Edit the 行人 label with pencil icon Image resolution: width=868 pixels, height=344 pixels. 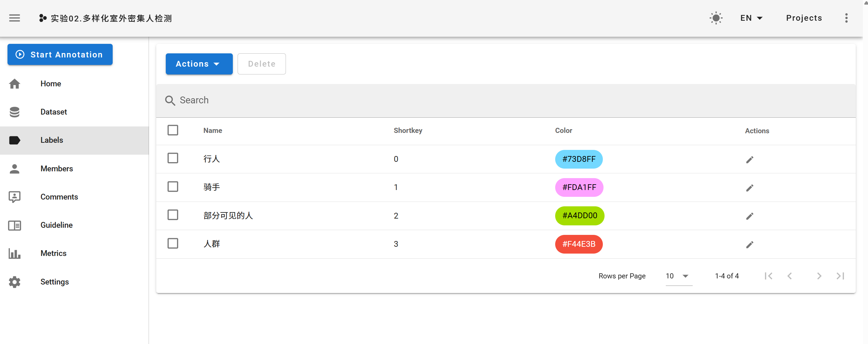750,159
